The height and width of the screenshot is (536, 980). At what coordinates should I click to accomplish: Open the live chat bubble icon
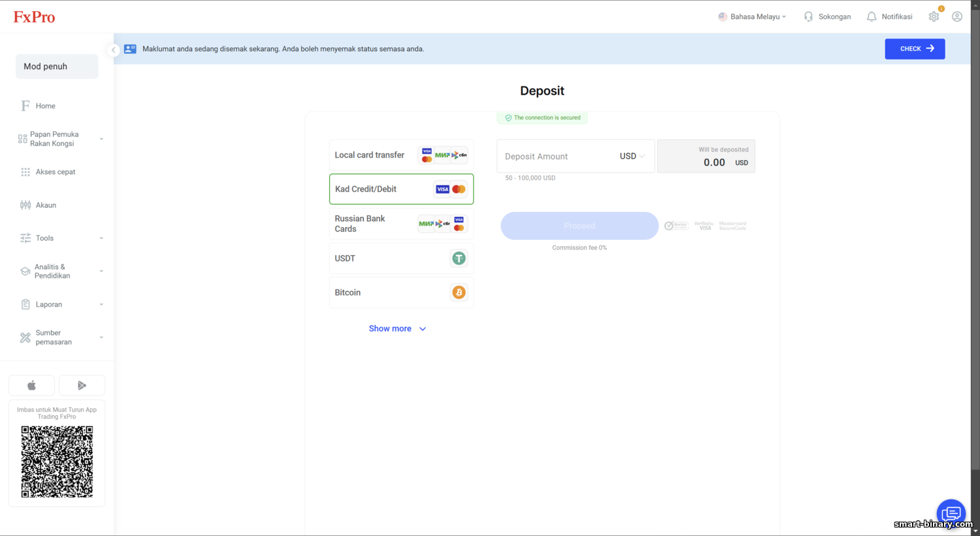(x=951, y=514)
